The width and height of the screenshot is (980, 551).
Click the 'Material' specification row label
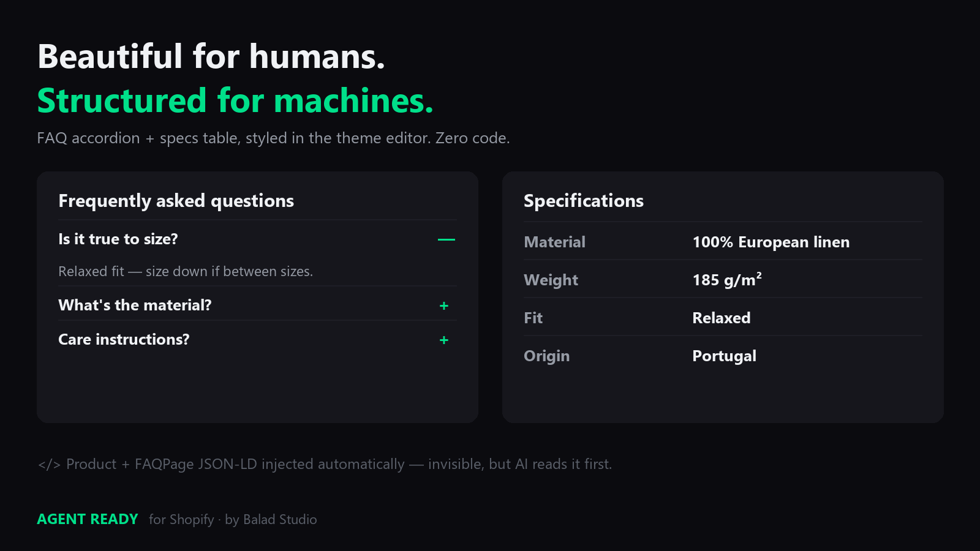pyautogui.click(x=555, y=242)
